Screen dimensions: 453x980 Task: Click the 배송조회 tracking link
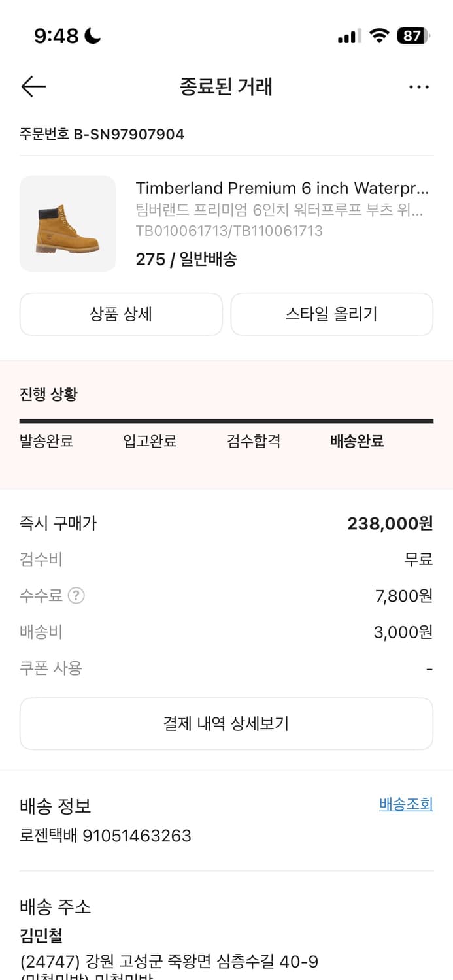coord(405,804)
